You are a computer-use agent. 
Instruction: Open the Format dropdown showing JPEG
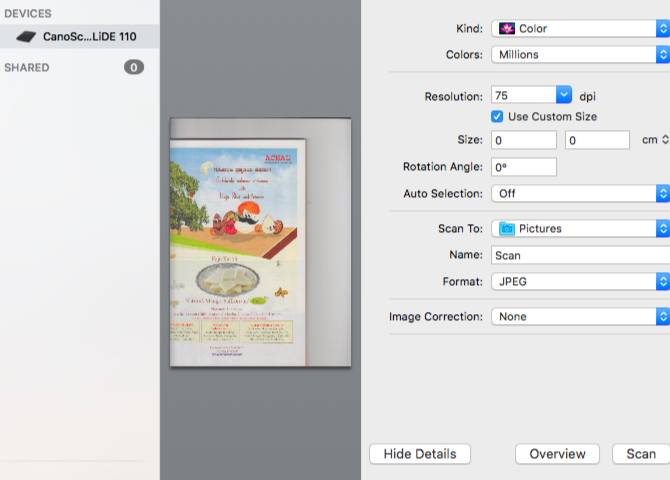pyautogui.click(x=580, y=282)
